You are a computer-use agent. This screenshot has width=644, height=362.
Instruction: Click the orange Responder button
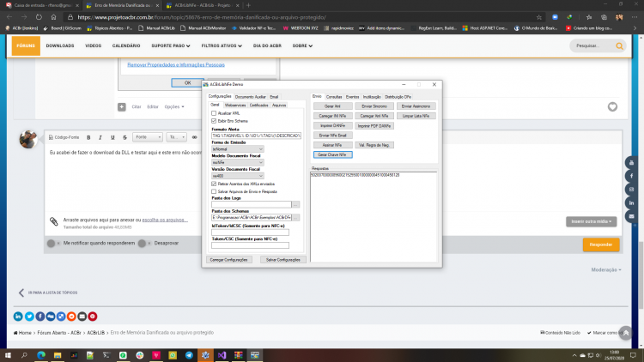click(601, 244)
